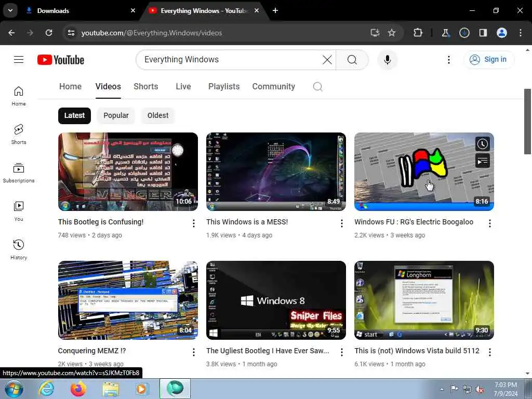Open options for This Windows is a MESS!
532x399 pixels.
pos(342,223)
